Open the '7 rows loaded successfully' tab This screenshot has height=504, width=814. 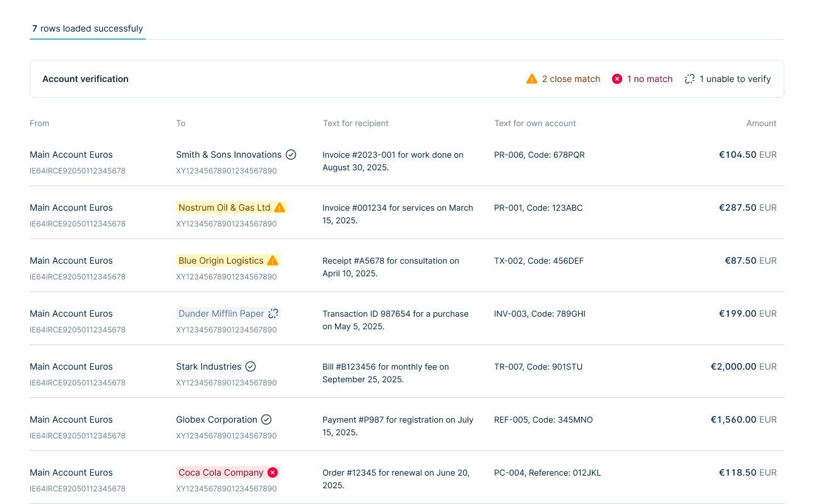click(x=88, y=28)
